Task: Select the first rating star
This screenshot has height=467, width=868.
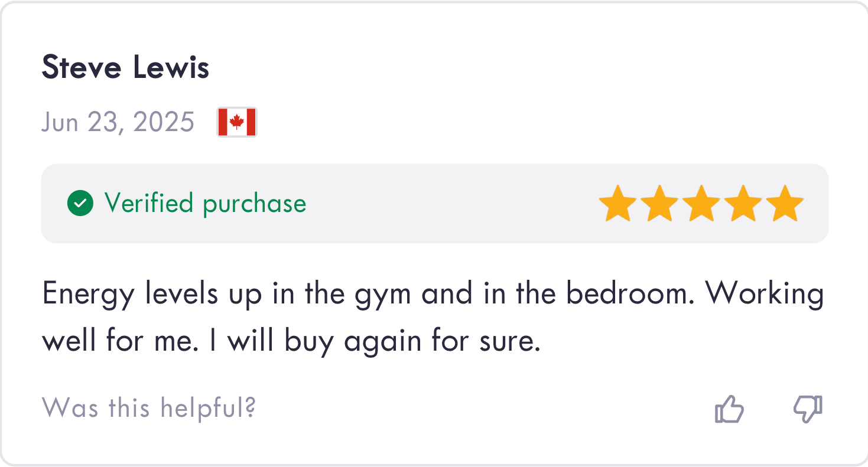Action: [x=617, y=204]
